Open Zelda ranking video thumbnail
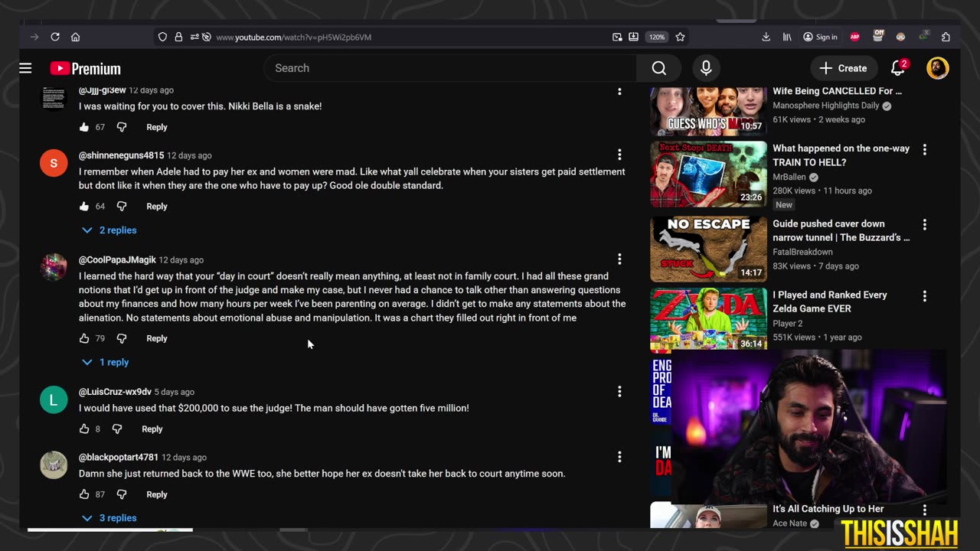This screenshot has height=551, width=980. pos(708,320)
